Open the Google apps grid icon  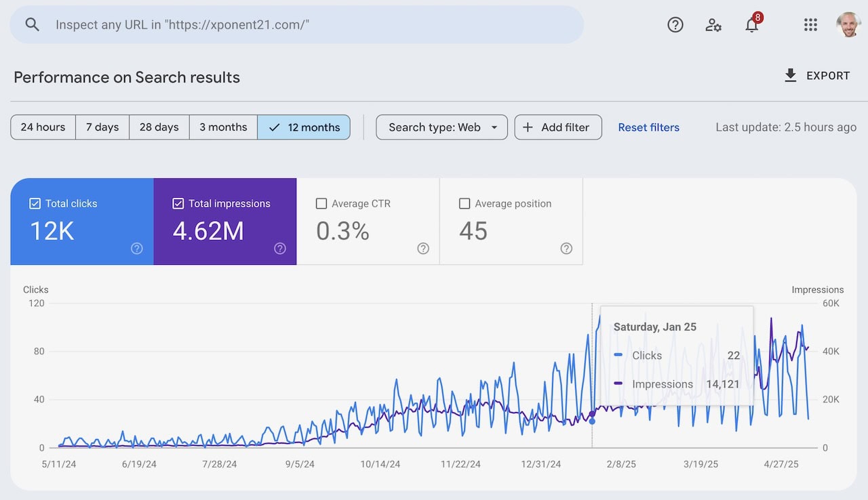pyautogui.click(x=810, y=25)
